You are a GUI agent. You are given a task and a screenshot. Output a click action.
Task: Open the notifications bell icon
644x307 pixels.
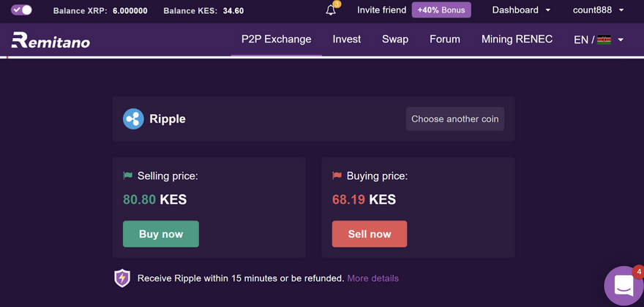click(331, 10)
